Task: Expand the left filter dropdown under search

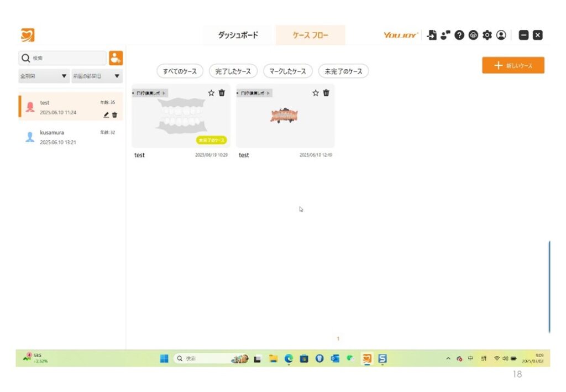Action: [44, 76]
